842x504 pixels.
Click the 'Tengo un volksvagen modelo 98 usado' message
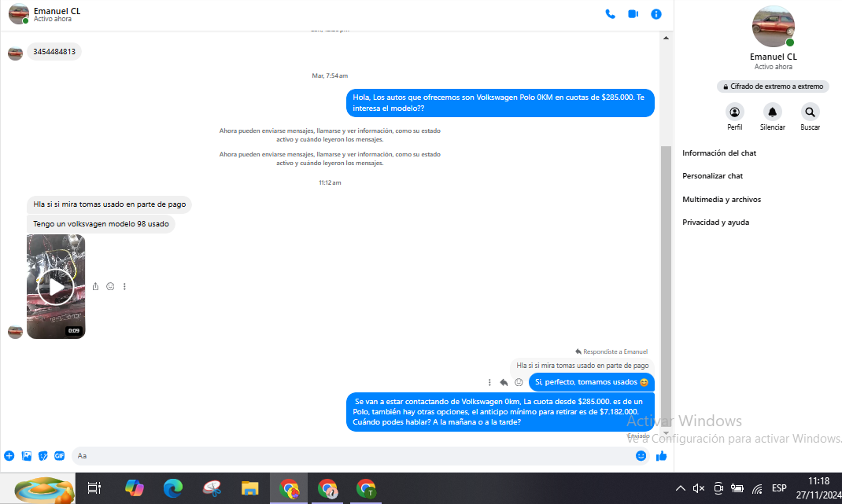(101, 224)
